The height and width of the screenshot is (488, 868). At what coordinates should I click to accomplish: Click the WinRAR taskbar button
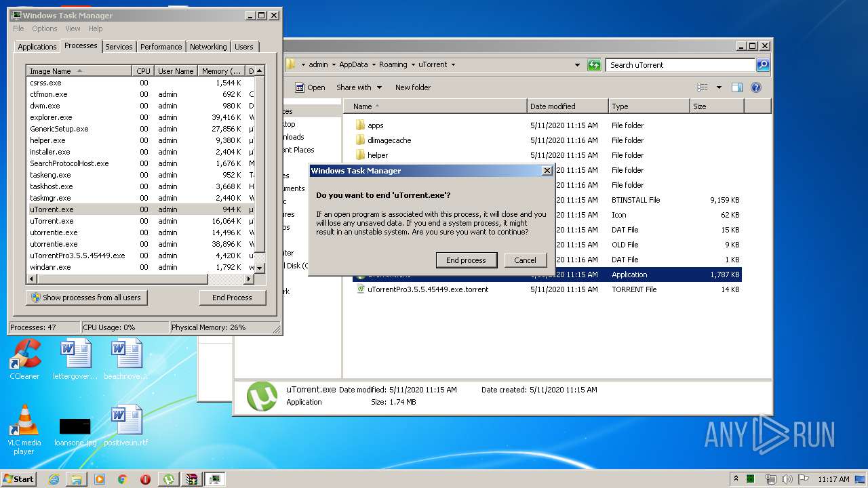coord(193,479)
